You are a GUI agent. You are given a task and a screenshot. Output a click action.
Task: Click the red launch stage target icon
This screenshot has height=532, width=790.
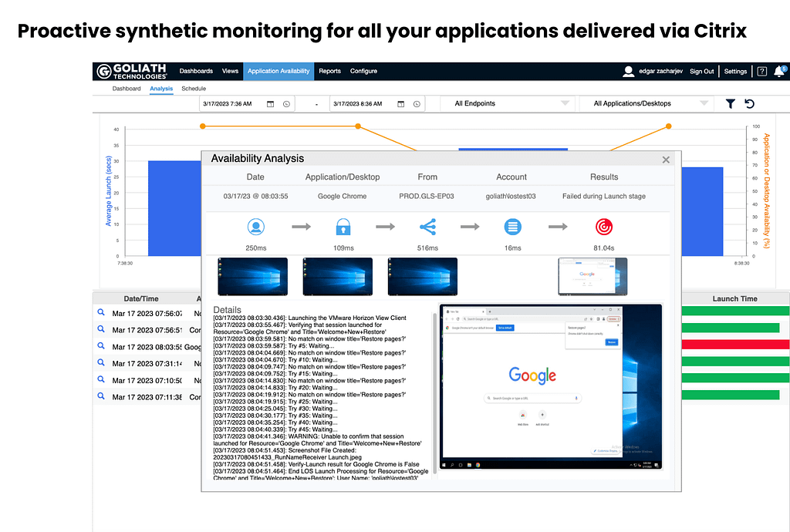click(x=604, y=227)
